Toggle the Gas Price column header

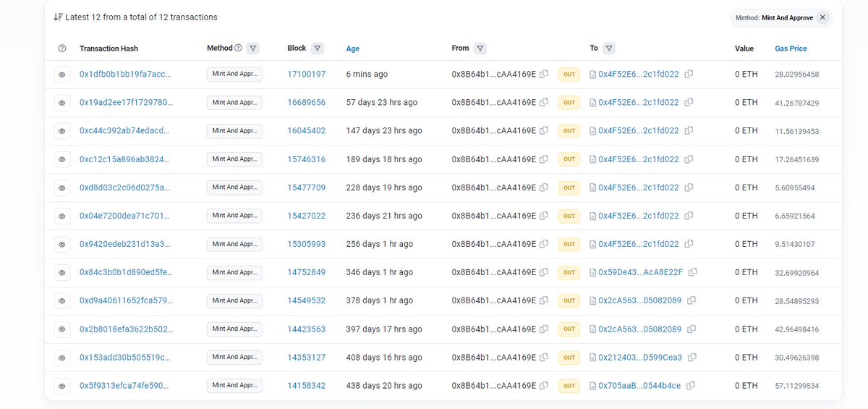pyautogui.click(x=791, y=49)
